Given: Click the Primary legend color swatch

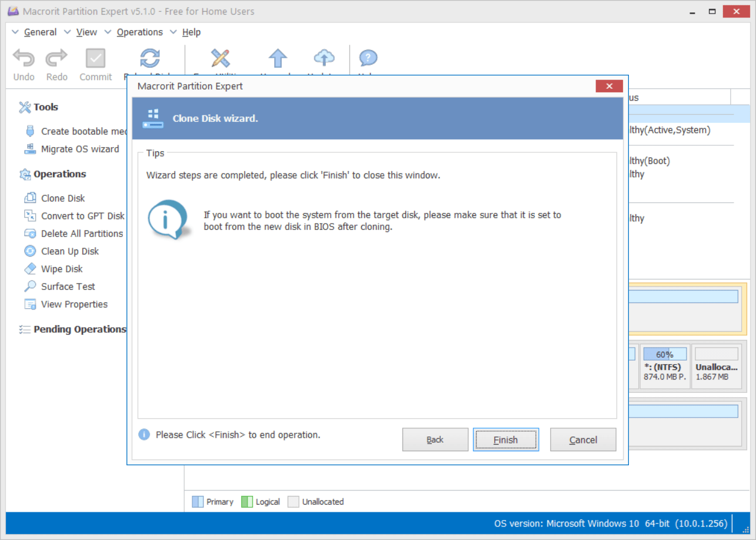Looking at the screenshot, I should [x=198, y=502].
